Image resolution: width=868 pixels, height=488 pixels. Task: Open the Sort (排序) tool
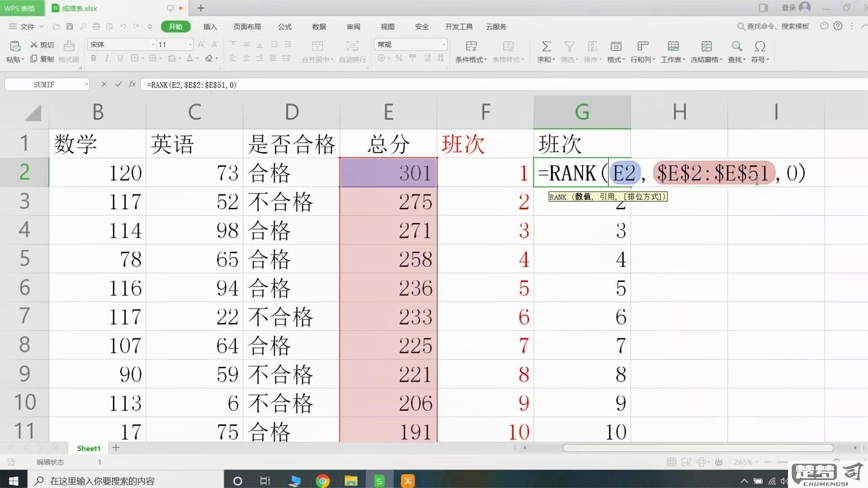[593, 52]
